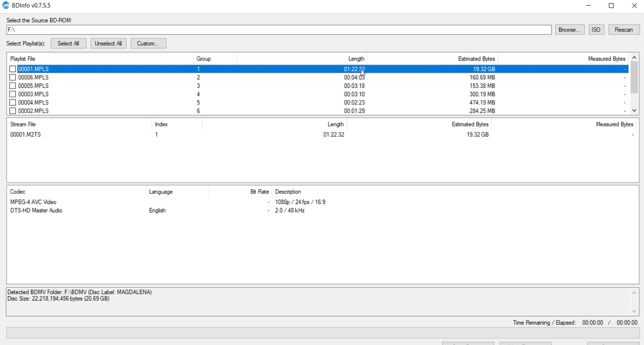
Task: Select the 00002.MPLS playlist name
Action: tap(33, 111)
